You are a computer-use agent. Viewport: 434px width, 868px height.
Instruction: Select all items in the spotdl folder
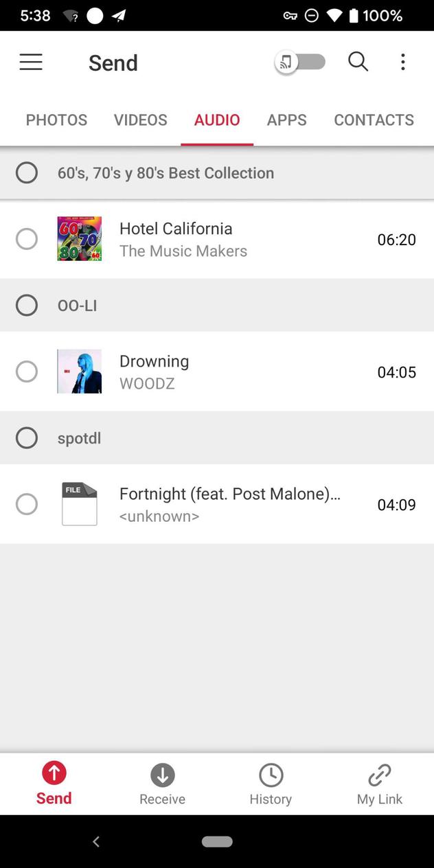click(27, 437)
